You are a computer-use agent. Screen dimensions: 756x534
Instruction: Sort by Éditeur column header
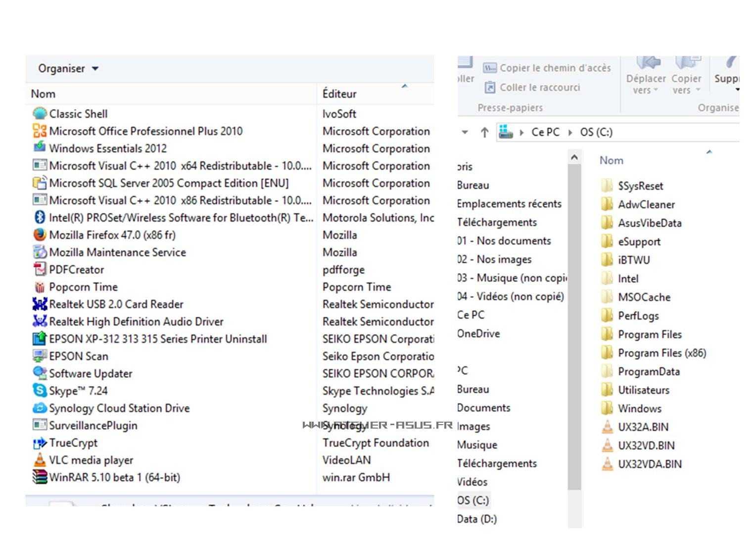339,94
